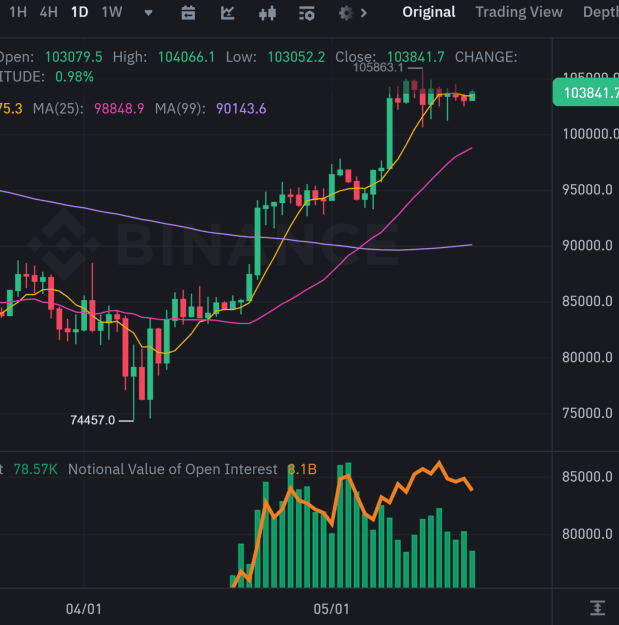
Task: Click the Low value 103052.2
Action: (296, 57)
